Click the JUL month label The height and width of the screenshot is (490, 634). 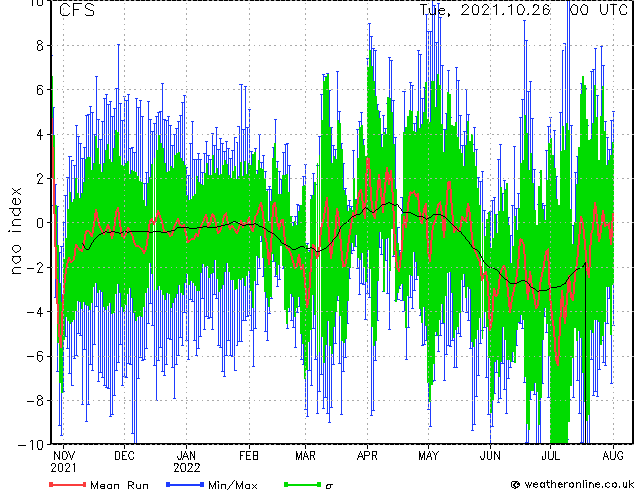click(x=550, y=456)
